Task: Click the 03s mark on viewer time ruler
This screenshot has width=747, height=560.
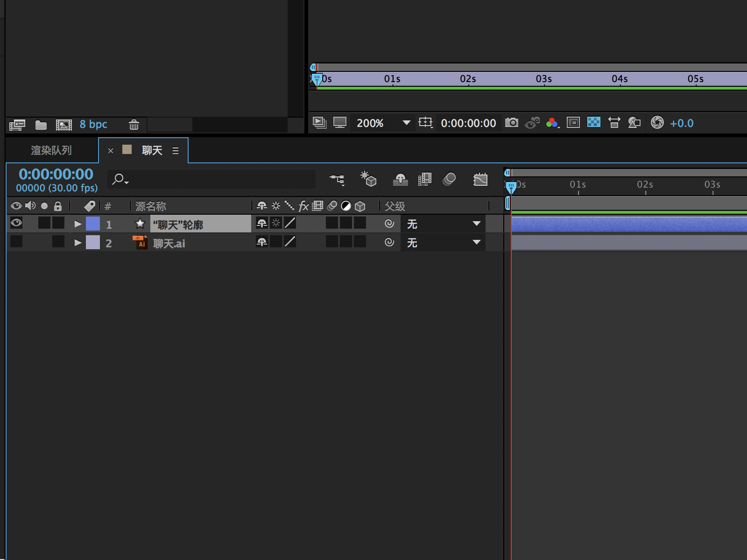Action: pos(544,79)
